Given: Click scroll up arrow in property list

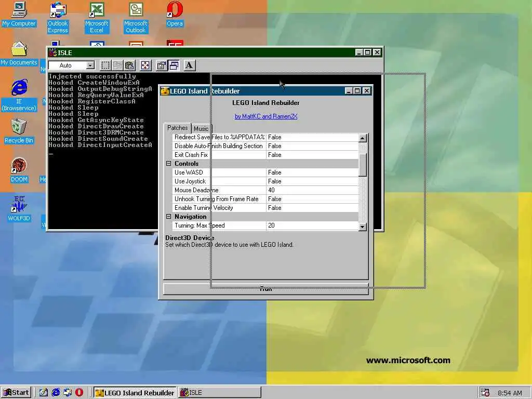Looking at the screenshot, I should pyautogui.click(x=363, y=138).
